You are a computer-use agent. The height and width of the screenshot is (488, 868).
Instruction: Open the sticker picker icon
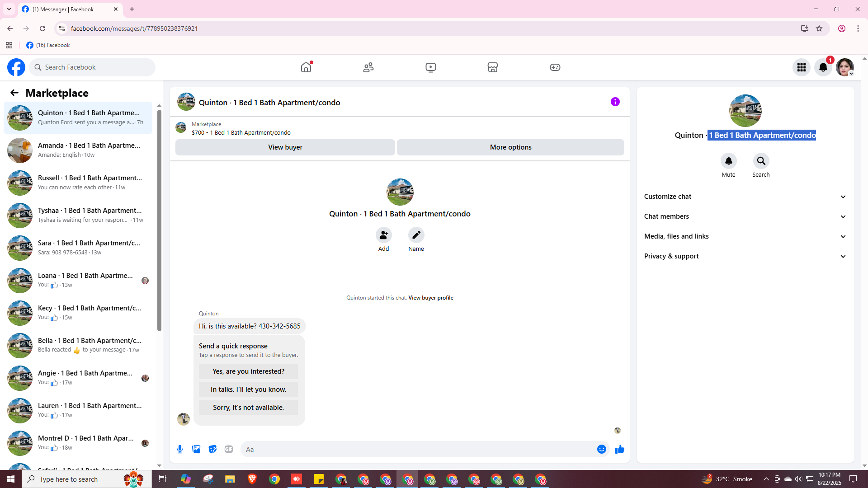212,449
